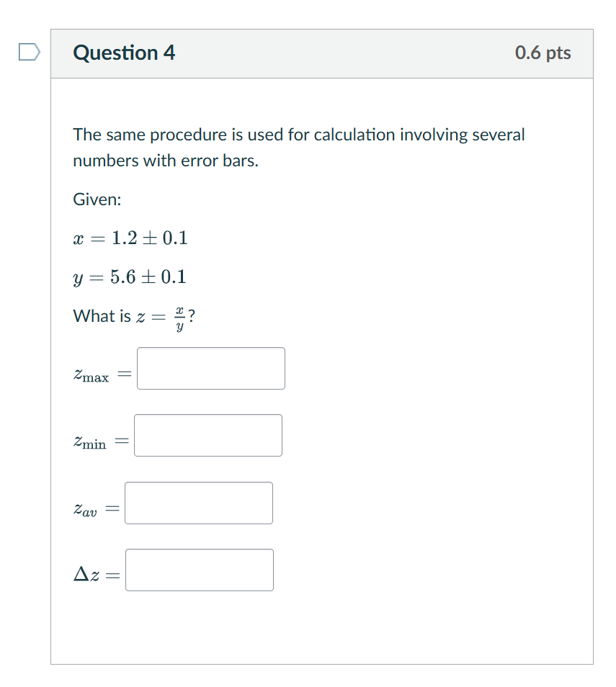Click the z_av label
The image size is (616, 687).
coord(85,508)
